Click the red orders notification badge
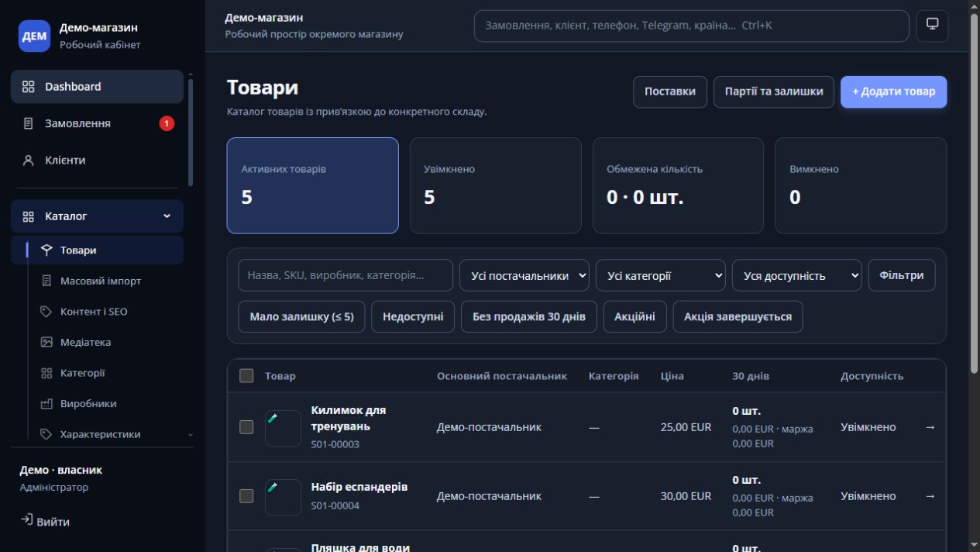The image size is (980, 552). [167, 123]
